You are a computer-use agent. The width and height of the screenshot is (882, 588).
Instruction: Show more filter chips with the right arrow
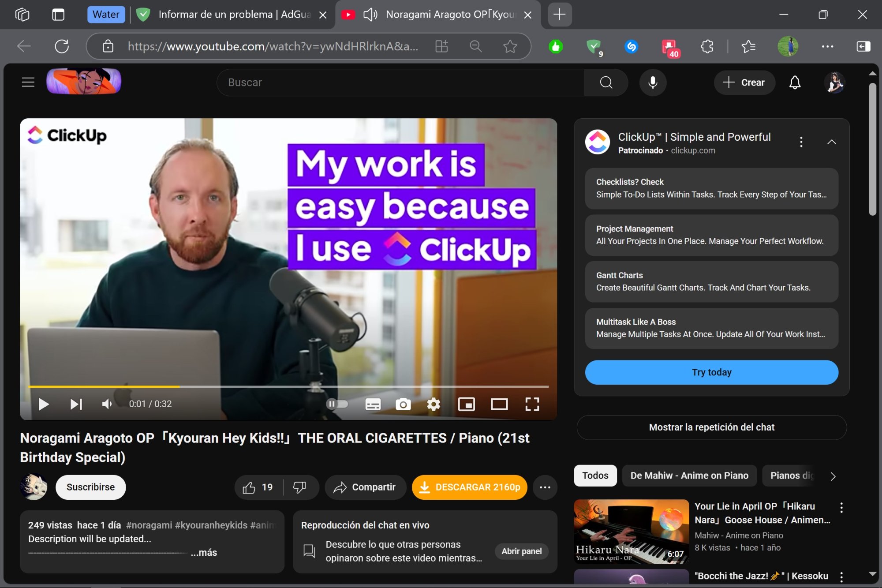tap(833, 477)
